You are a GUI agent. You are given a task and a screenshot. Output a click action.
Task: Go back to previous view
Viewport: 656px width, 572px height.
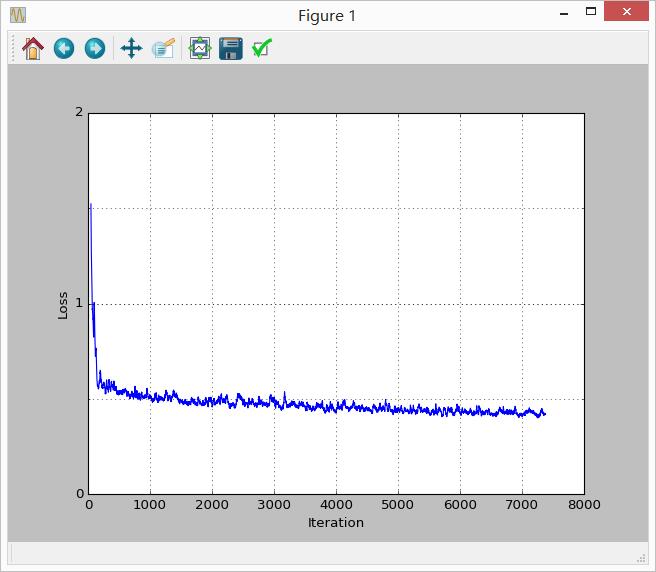tap(64, 48)
